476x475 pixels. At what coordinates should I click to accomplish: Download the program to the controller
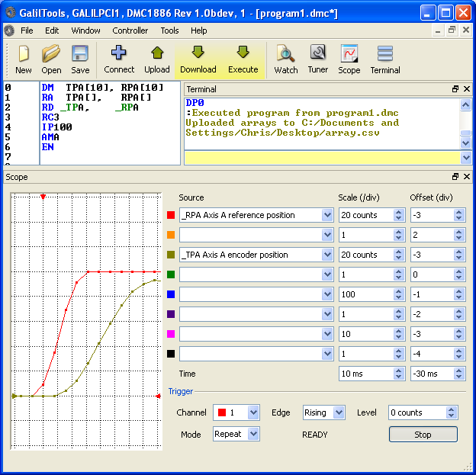pyautogui.click(x=198, y=59)
